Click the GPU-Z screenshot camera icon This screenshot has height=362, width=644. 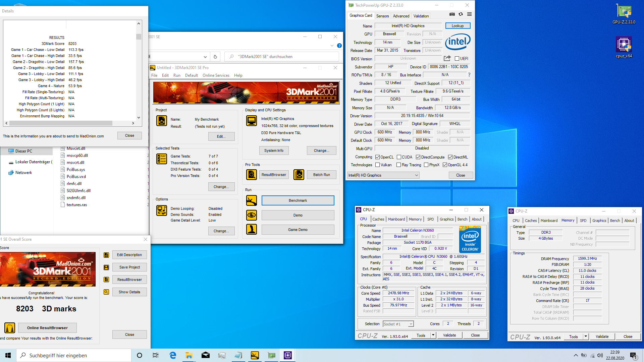tap(452, 14)
